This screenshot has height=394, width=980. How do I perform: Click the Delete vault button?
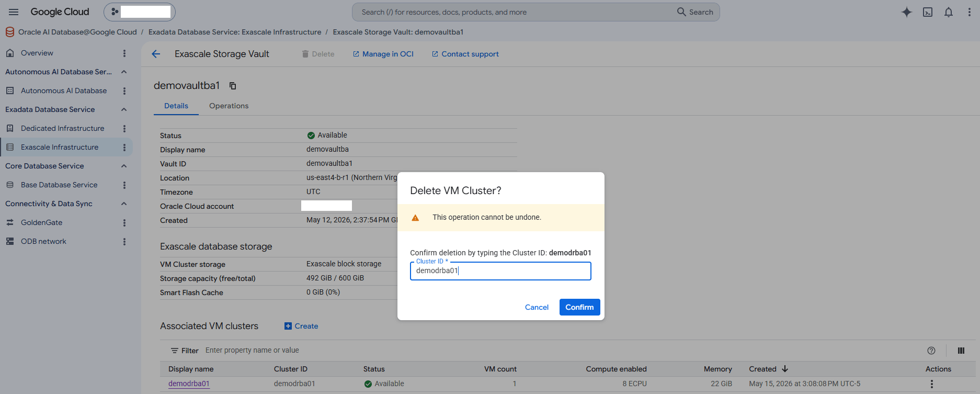click(x=318, y=54)
